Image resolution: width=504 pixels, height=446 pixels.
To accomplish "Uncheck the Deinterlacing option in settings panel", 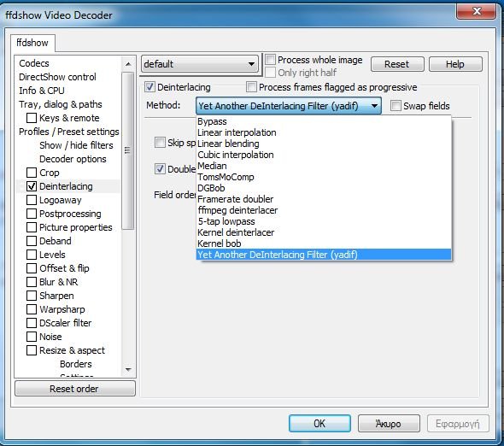I will (x=149, y=87).
